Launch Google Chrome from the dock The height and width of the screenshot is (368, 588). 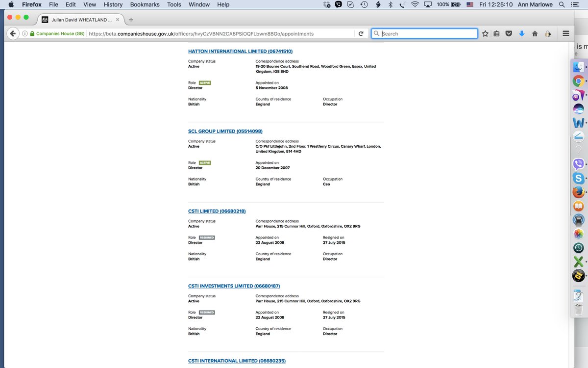(578, 81)
